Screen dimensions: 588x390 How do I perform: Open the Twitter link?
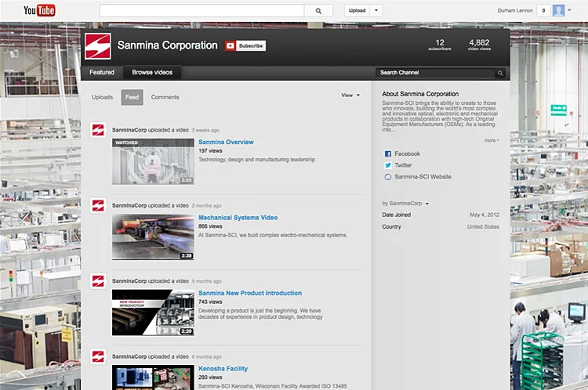coord(403,165)
